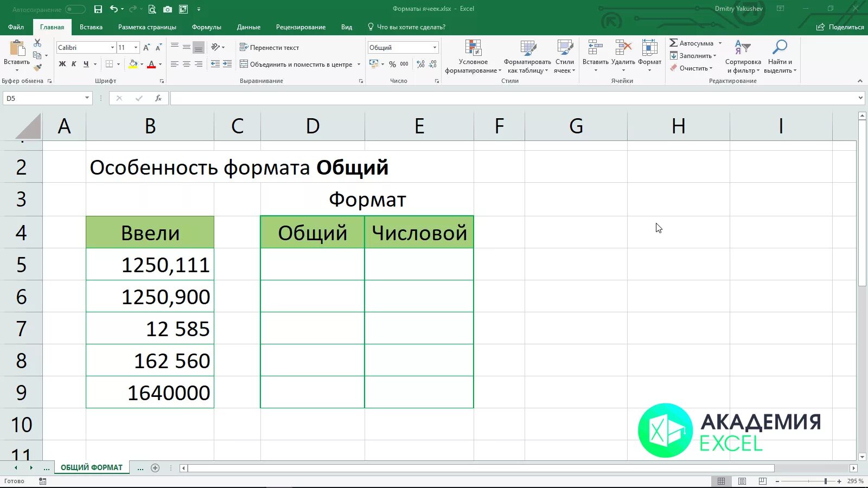Open the Файл tab
Viewport: 868px width, 488px height.
tap(16, 27)
